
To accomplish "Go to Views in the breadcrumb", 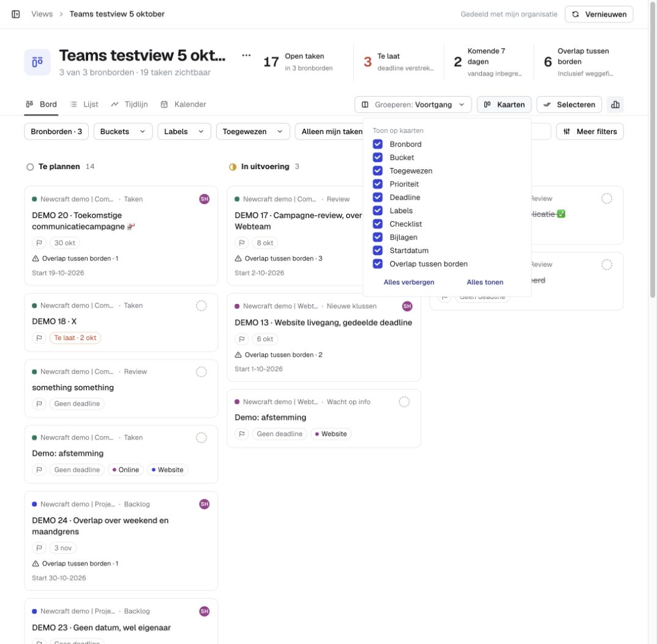I will click(42, 14).
